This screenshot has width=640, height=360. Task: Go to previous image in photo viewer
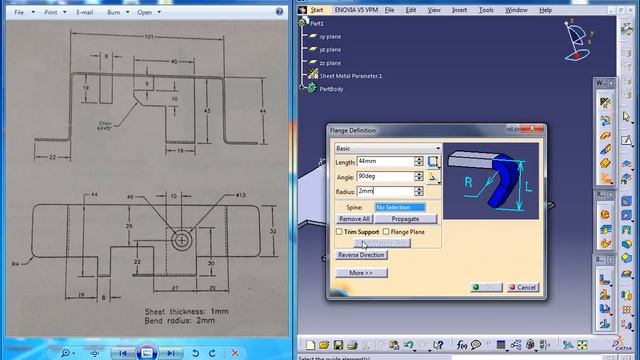coord(123,353)
